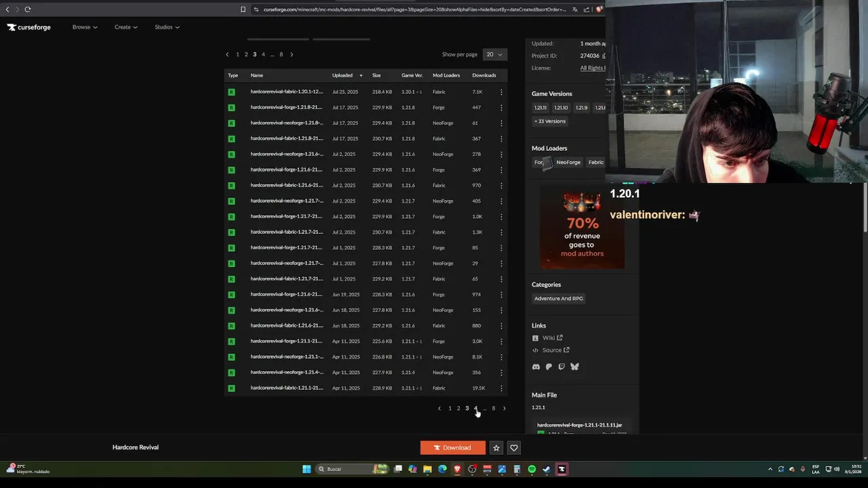Open three-dot menu for the 19.5K downloads file
868x488 pixels.
[501, 388]
